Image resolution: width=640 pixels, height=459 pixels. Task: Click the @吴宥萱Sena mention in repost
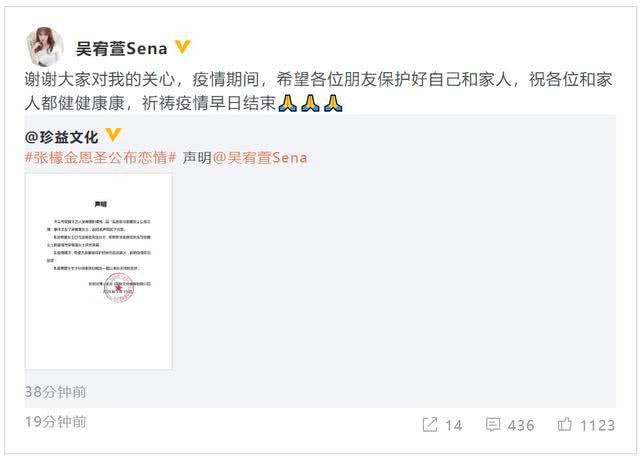coord(260,157)
